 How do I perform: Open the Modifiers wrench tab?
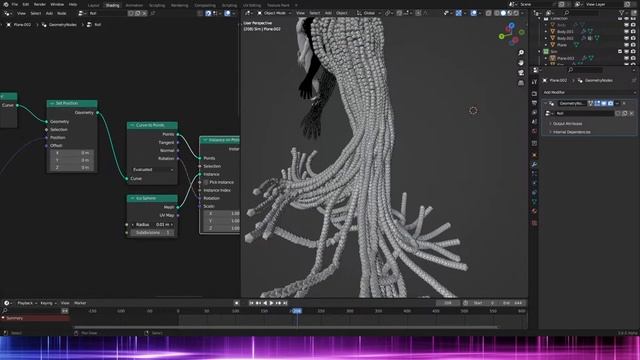pos(534,164)
